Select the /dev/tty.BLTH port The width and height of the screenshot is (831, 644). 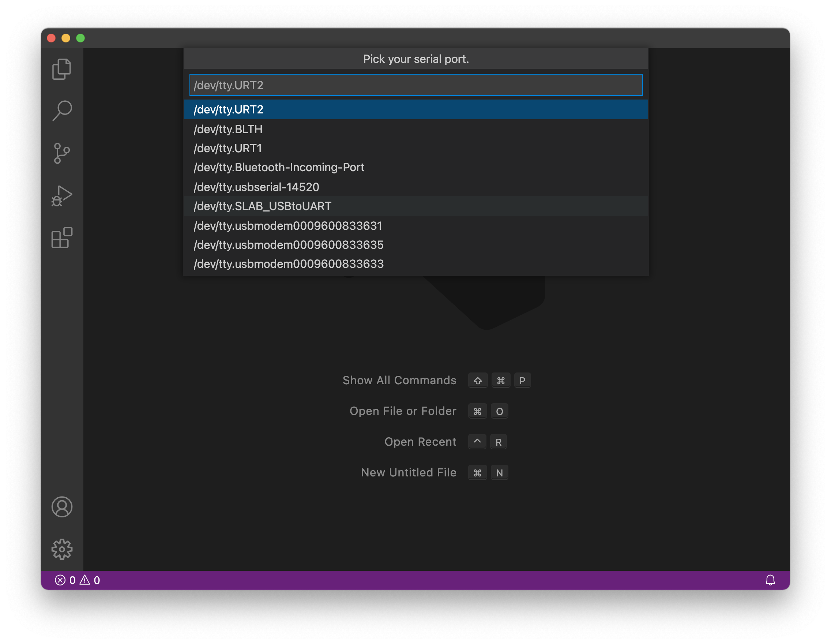228,130
